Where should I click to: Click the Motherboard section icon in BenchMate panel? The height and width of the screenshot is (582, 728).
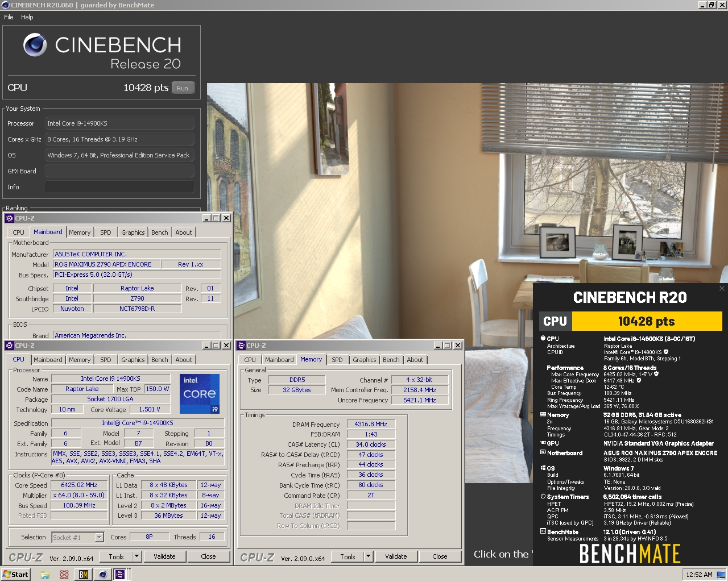coord(543,453)
